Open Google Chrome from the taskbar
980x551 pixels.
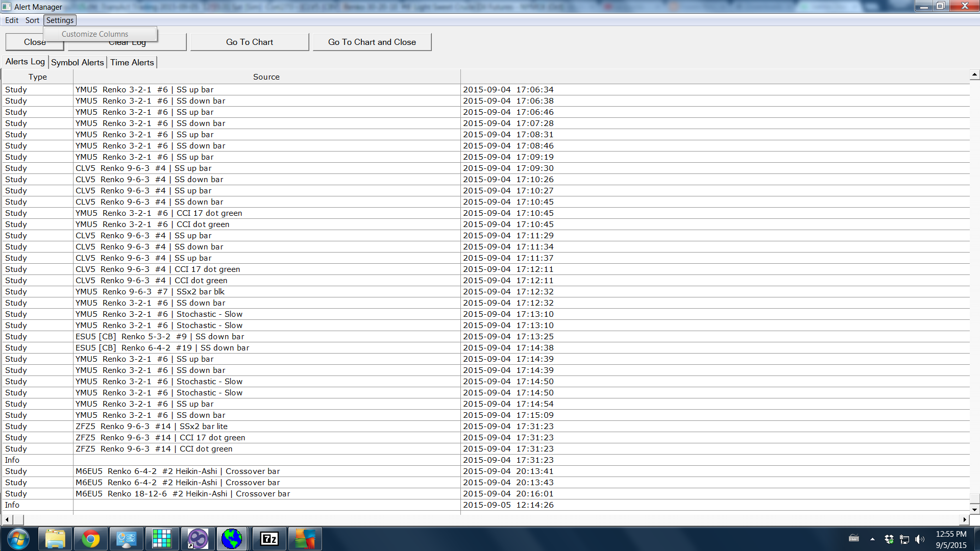91,539
